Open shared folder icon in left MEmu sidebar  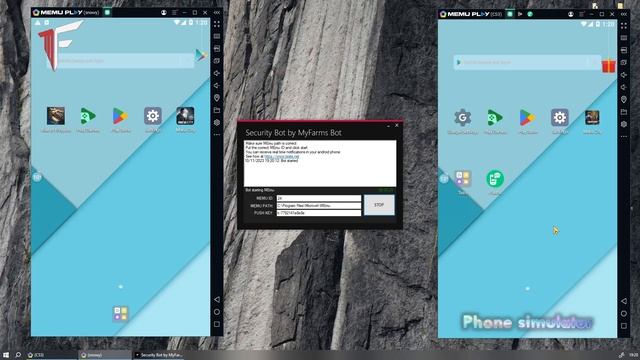217,110
